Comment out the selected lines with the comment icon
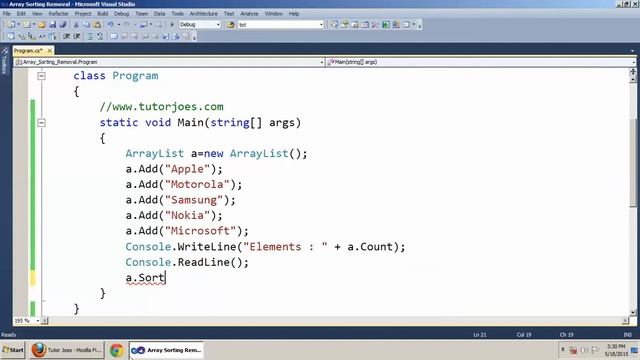This screenshot has width=640, height=360. tap(90, 36)
